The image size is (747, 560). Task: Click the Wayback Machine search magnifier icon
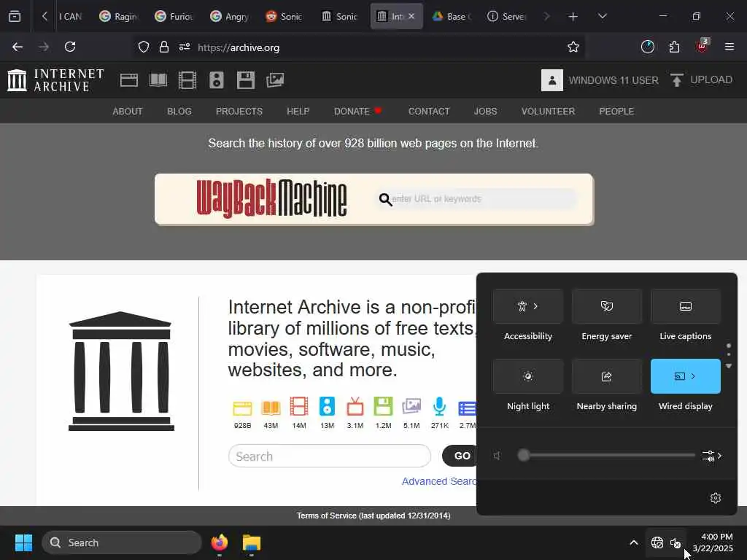click(x=385, y=199)
